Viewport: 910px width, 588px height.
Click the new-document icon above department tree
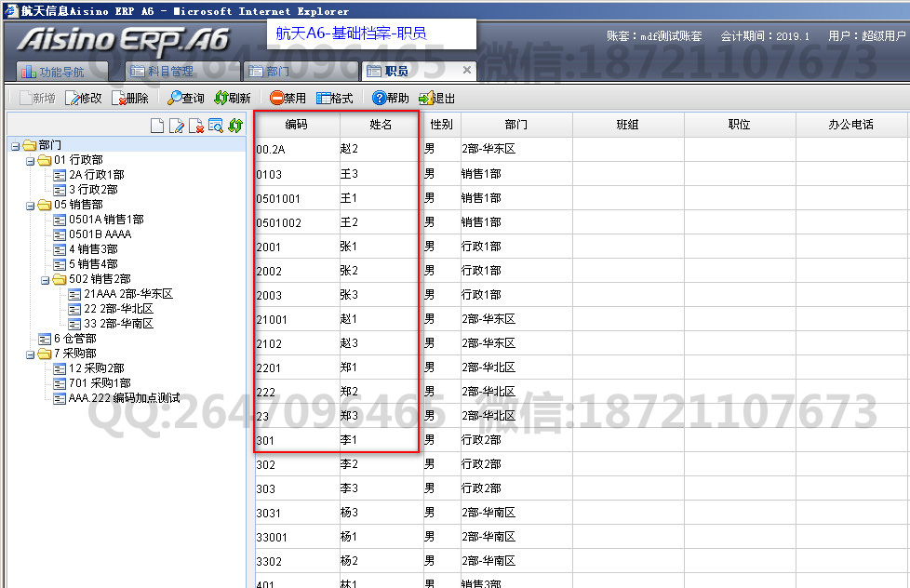(157, 127)
